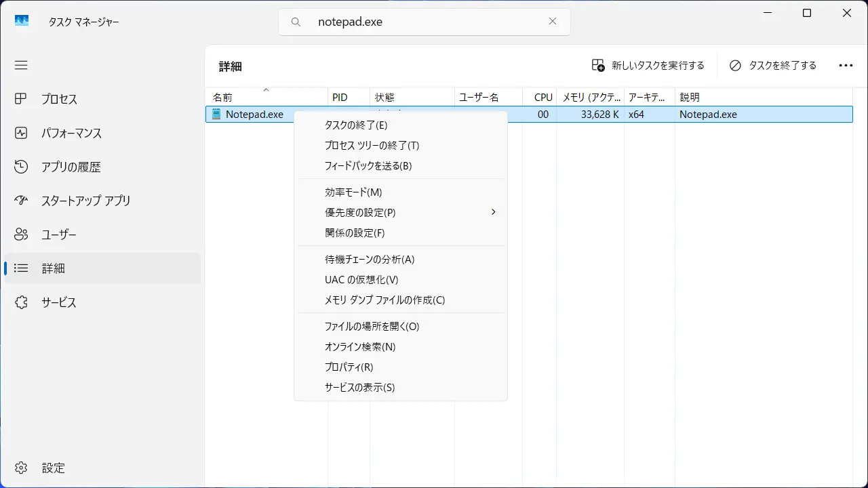Viewport: 868px width, 488px height.
Task: Run a new task with 新しいタスクを実行する
Action: (x=648, y=66)
